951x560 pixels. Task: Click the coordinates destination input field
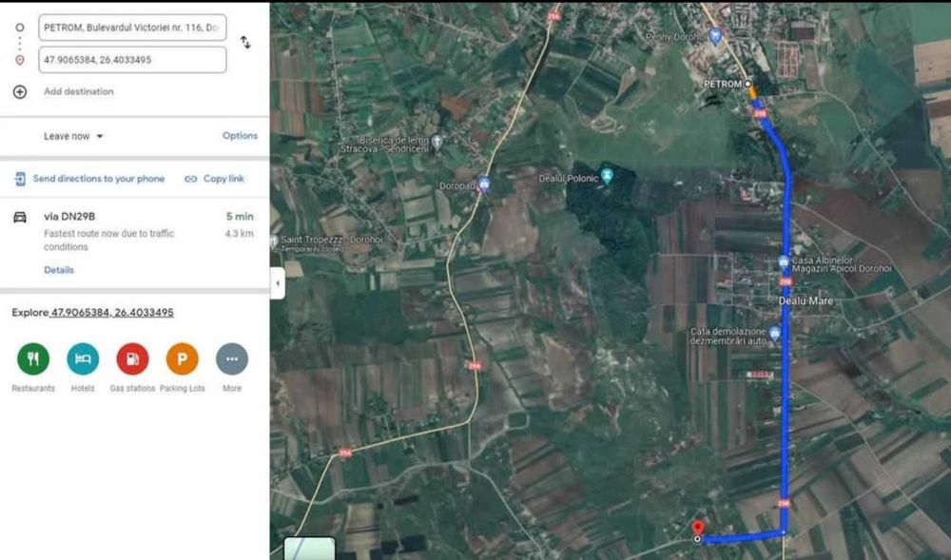pyautogui.click(x=132, y=60)
